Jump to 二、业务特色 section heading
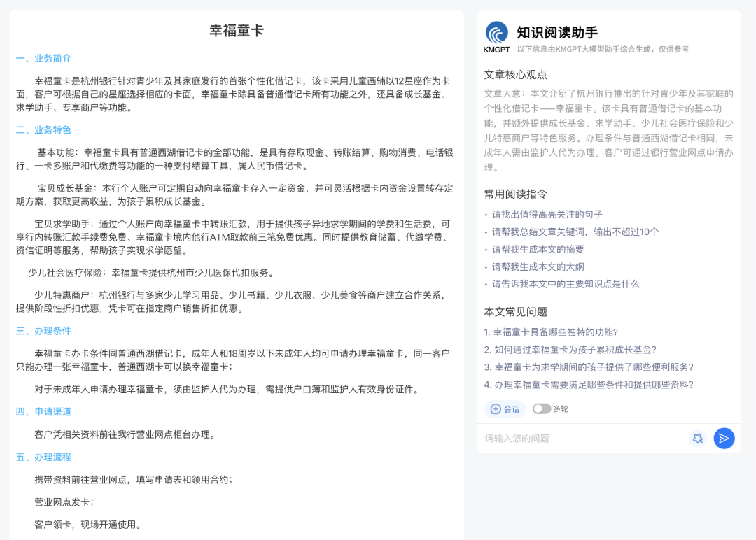The height and width of the screenshot is (540, 756). 43,130
